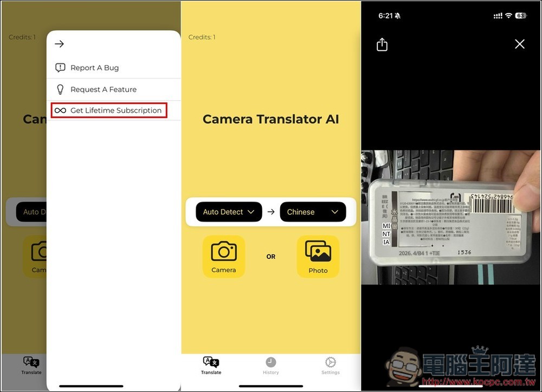Tap the Camera button in middle screen
This screenshot has height=392, width=542.
[224, 257]
